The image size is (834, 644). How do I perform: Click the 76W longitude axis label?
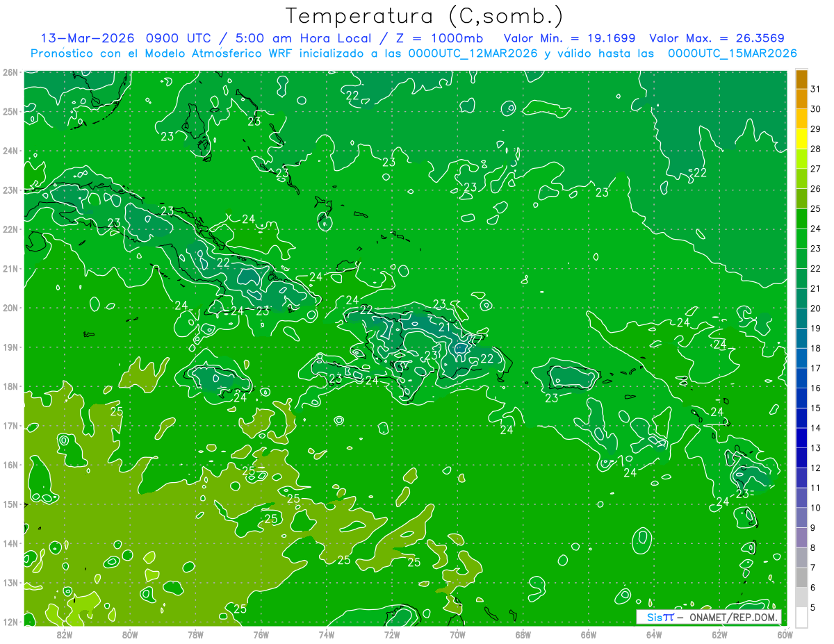(x=261, y=634)
